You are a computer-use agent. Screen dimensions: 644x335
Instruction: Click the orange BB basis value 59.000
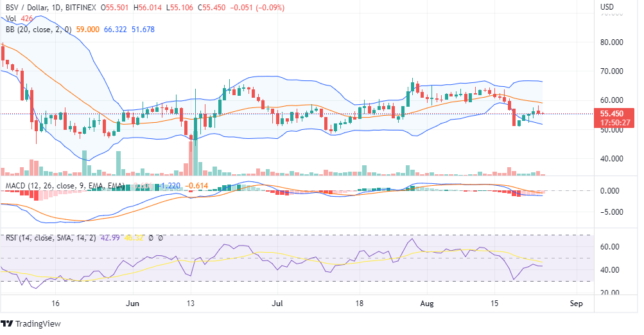pos(88,29)
